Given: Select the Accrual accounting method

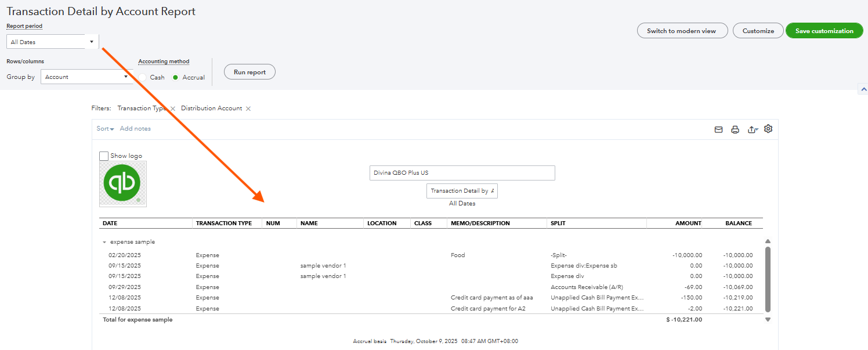Looking at the screenshot, I should 175,77.
